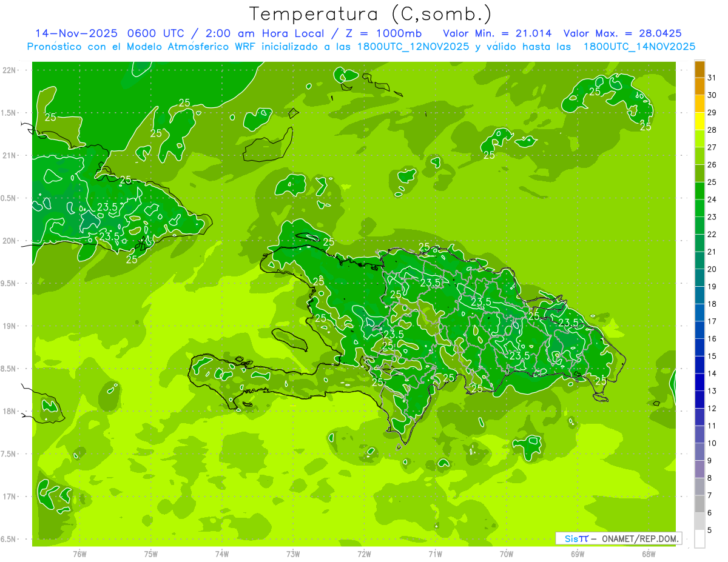The height and width of the screenshot is (562, 728).
Task: Click the '19N' latitude axis label
Action: coord(8,326)
